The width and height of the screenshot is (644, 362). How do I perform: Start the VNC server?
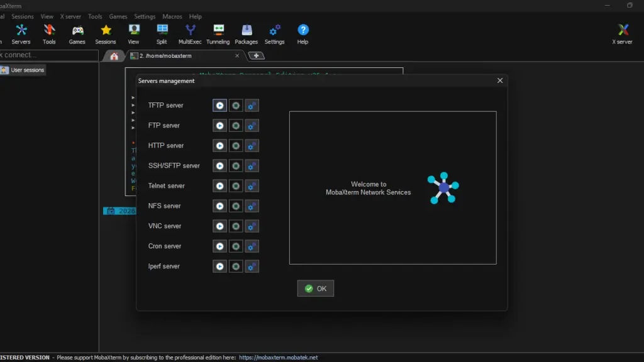(x=219, y=226)
